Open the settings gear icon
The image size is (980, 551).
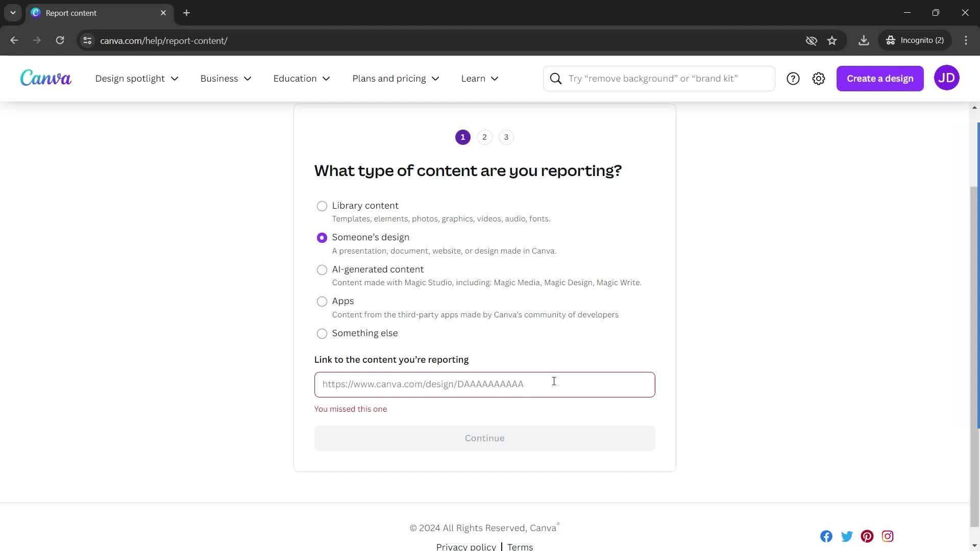[x=819, y=79]
